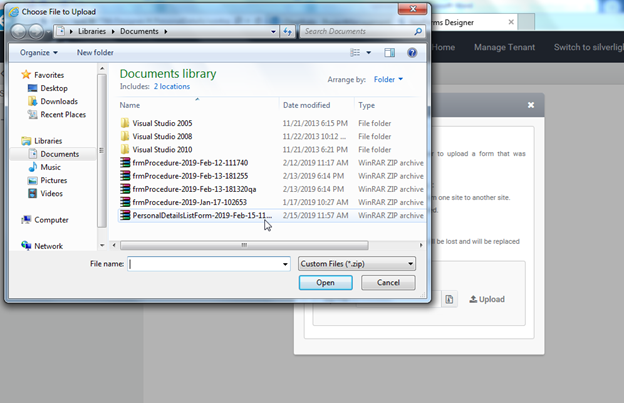Select frmProcedure-2019-Feb-12-111740 zip file
Screen dimensions: 624x403
[176, 162]
